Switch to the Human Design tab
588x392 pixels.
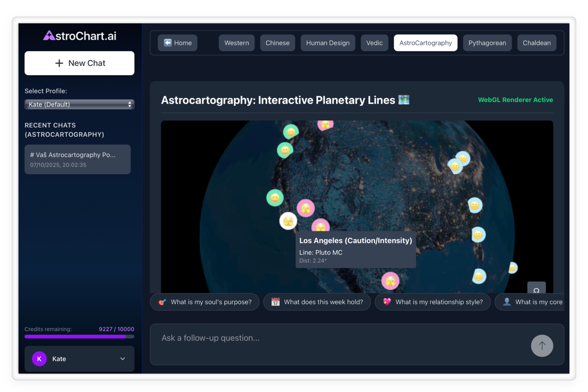[x=327, y=43]
